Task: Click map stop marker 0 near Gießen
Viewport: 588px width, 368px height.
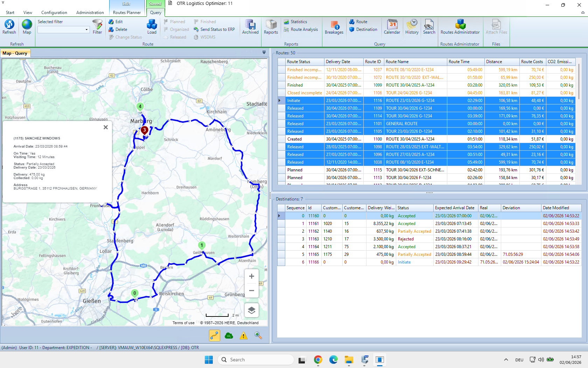Action: (134, 293)
